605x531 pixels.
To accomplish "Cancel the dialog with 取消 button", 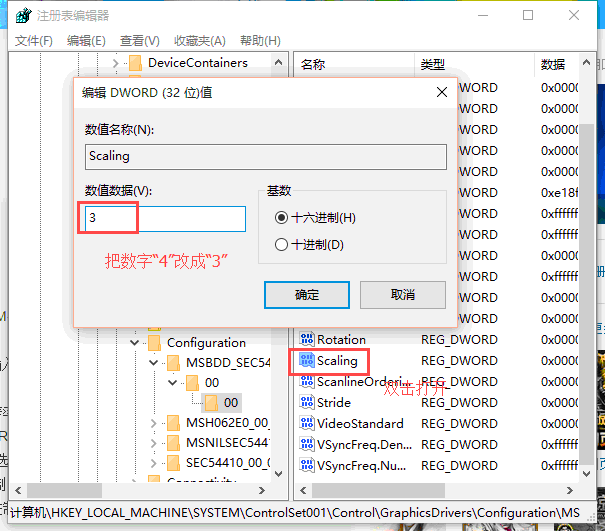I will 403,295.
